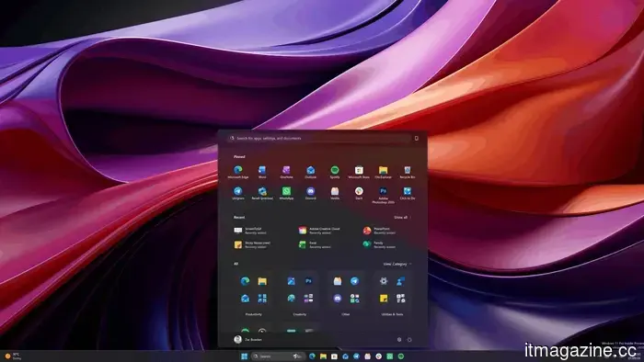644x362 pixels.
Task: Open OneNote in the Pinned apps
Action: pyautogui.click(x=286, y=172)
